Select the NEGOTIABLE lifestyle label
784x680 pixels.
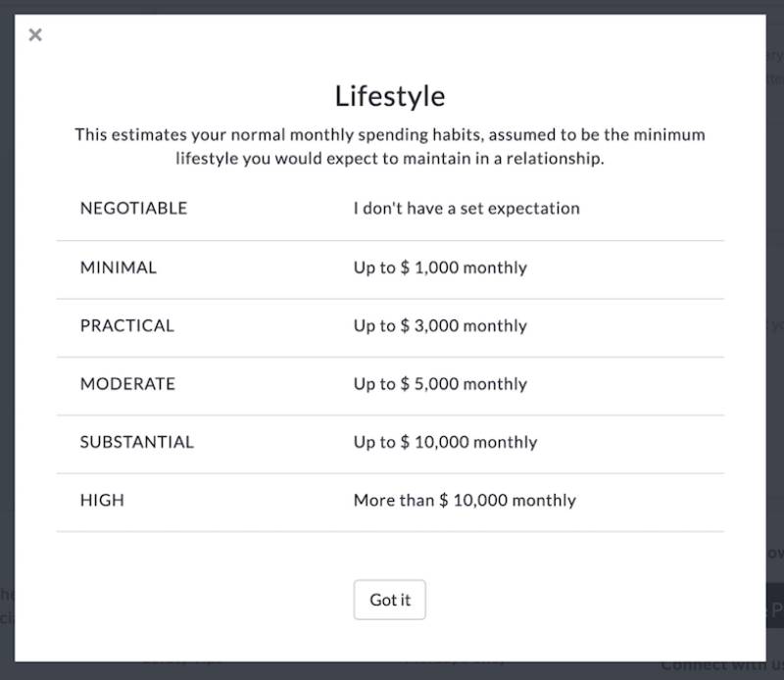[x=133, y=208]
